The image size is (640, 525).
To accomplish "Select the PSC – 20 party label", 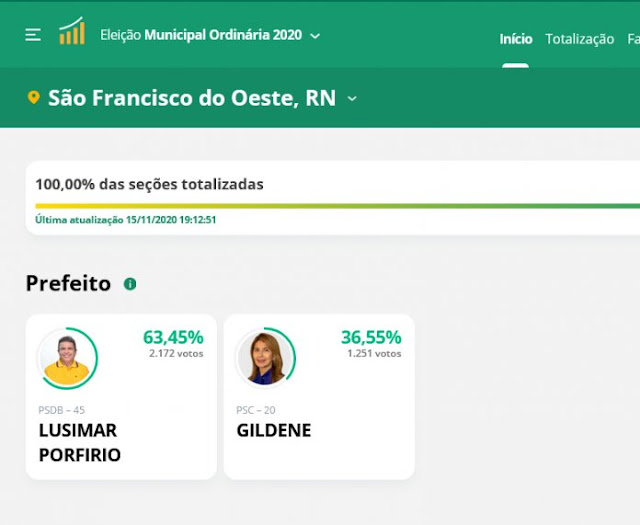I will [x=256, y=410].
